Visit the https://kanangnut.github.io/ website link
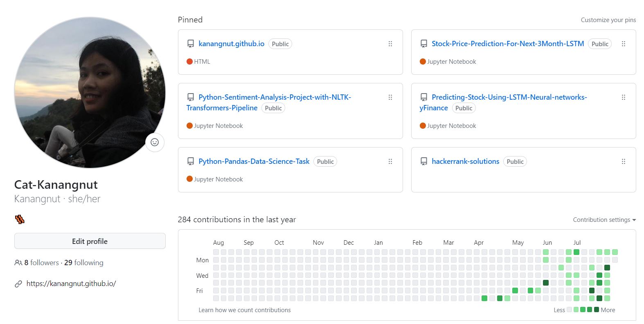This screenshot has height=324, width=644. pos(71,284)
